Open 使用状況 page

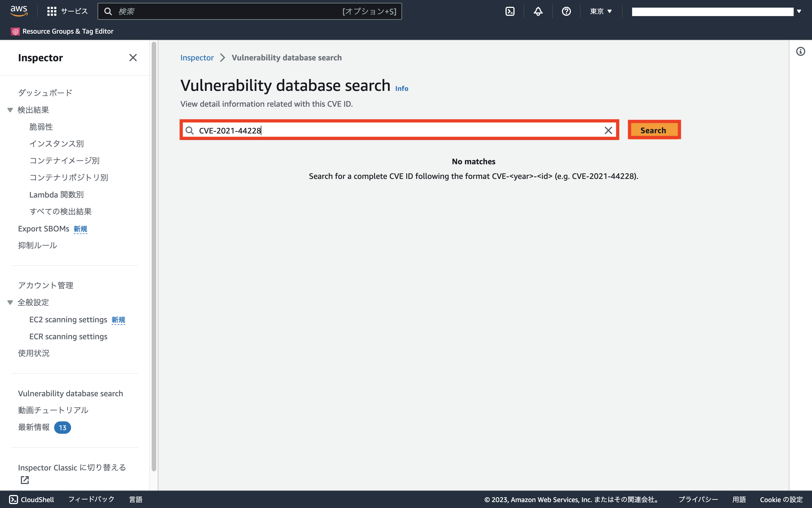(34, 353)
